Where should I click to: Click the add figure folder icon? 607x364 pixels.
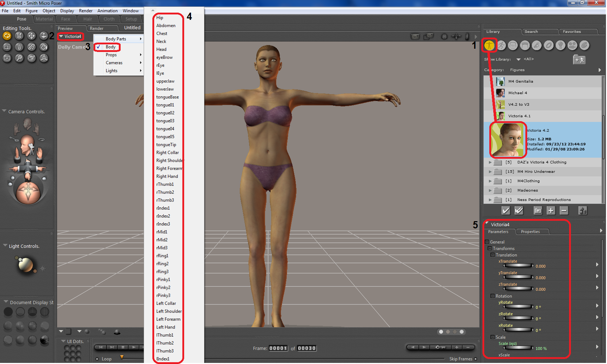579,60
